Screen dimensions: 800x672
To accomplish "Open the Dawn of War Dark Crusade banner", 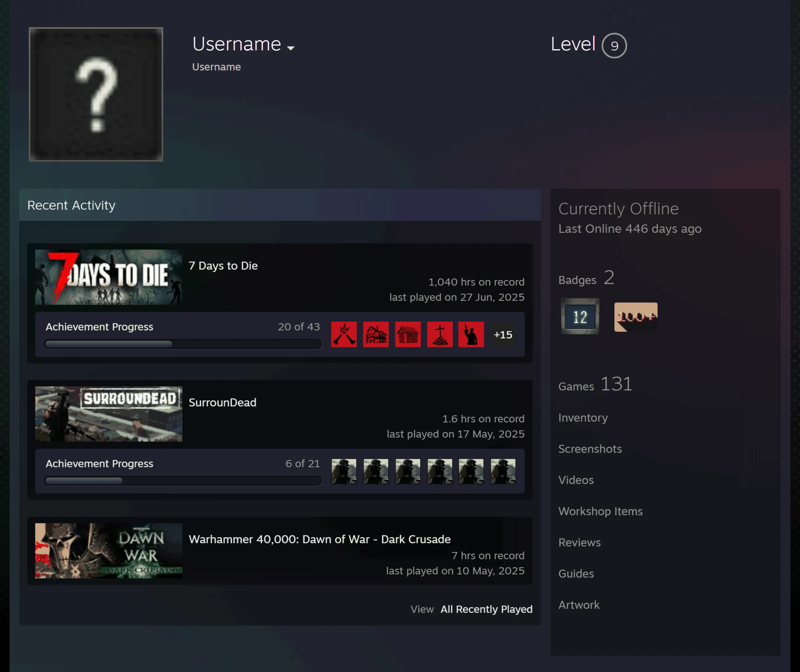I will (108, 551).
